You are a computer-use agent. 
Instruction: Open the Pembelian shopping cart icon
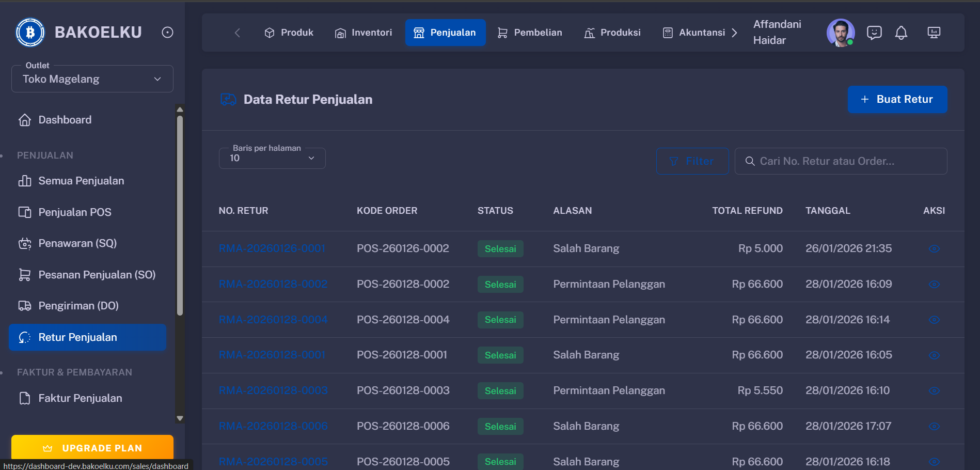click(x=502, y=33)
